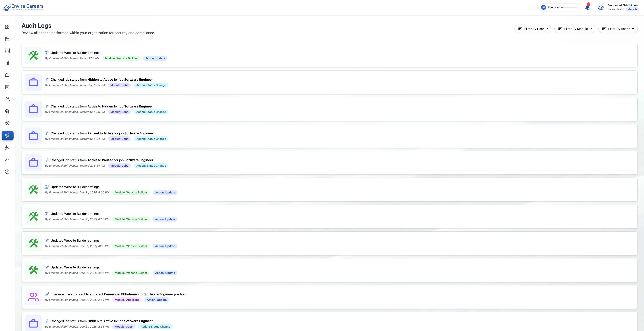Click the open book sidebar icon
Image resolution: width=644 pixels, height=331 pixels.
pyautogui.click(x=7, y=51)
